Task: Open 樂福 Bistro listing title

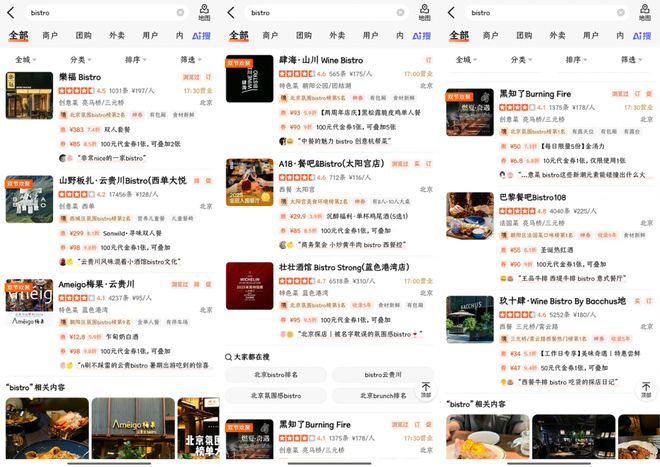Action: 80,77
